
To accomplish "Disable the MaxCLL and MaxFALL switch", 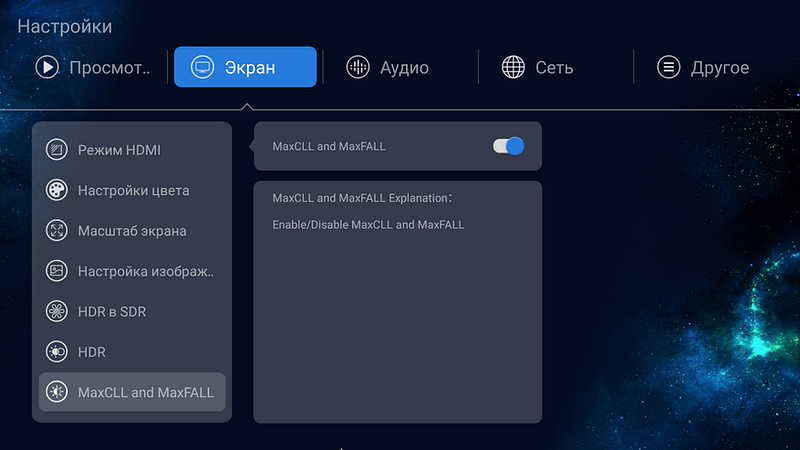I will 508,146.
